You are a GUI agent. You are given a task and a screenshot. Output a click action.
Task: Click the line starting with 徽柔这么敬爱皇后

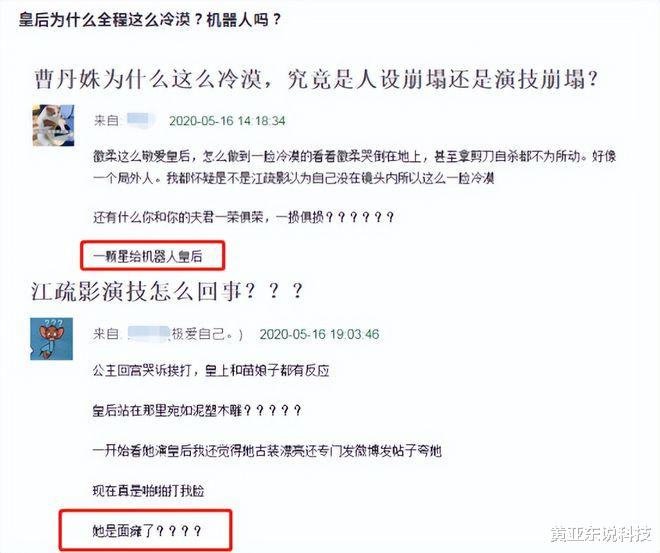pyautogui.click(x=355, y=156)
